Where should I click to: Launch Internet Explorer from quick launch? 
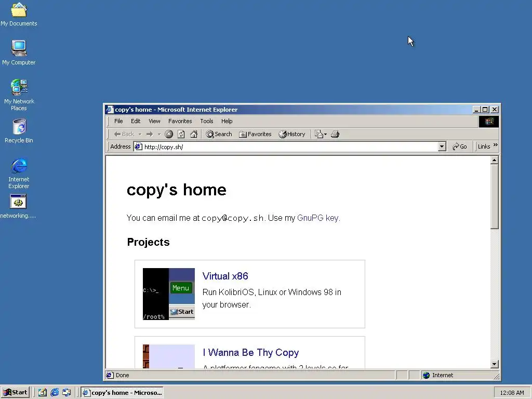click(55, 393)
